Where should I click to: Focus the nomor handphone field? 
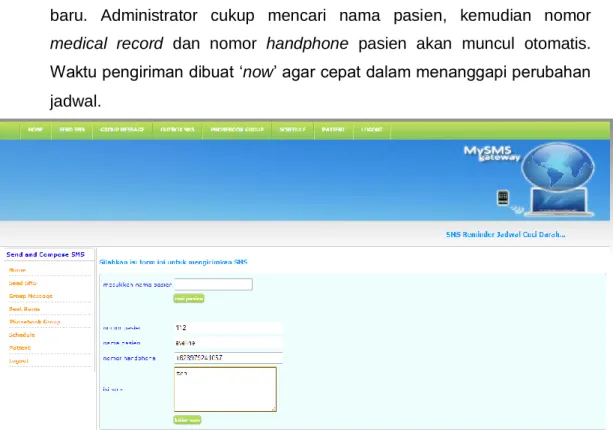(x=228, y=358)
